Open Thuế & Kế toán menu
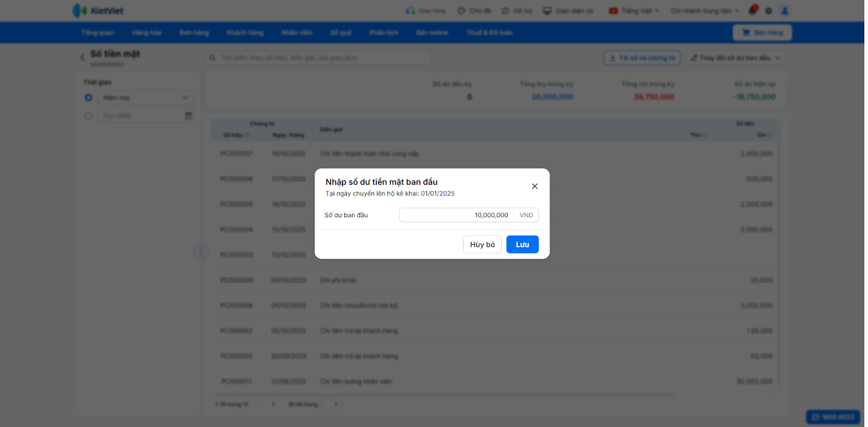 [489, 33]
